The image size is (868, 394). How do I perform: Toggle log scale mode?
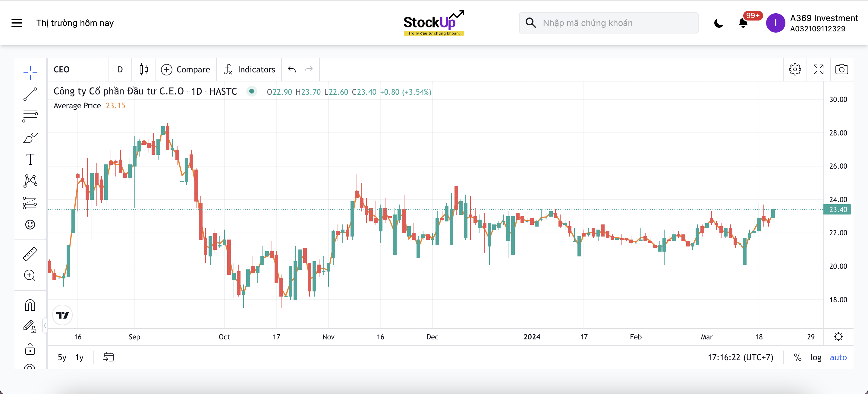click(816, 357)
